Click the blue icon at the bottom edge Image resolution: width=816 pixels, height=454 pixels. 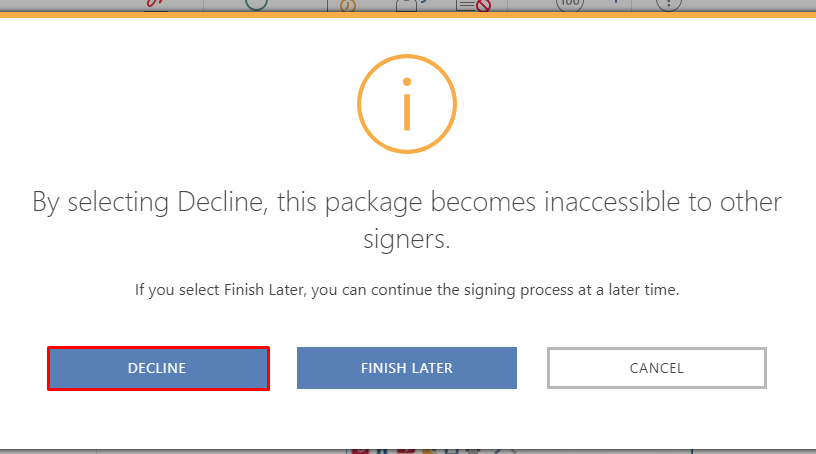tap(382, 451)
